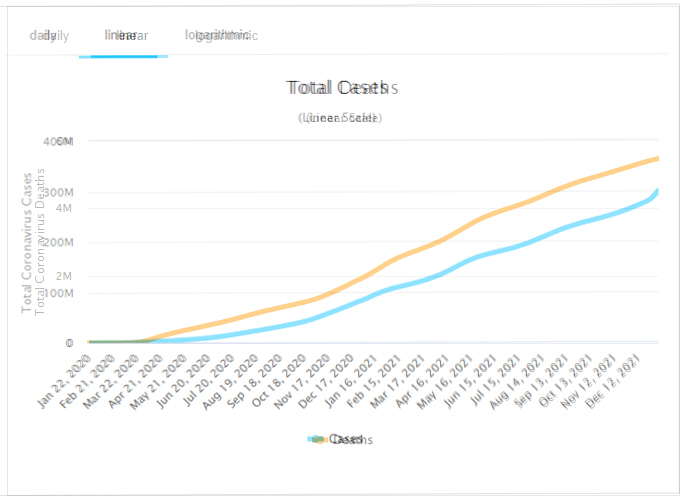The image size is (688, 502).
Task: Click the Linear Scale subtitle text
Action: click(x=339, y=118)
